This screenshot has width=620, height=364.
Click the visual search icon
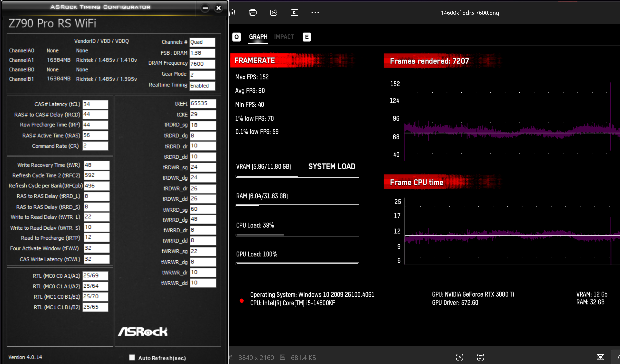460,357
